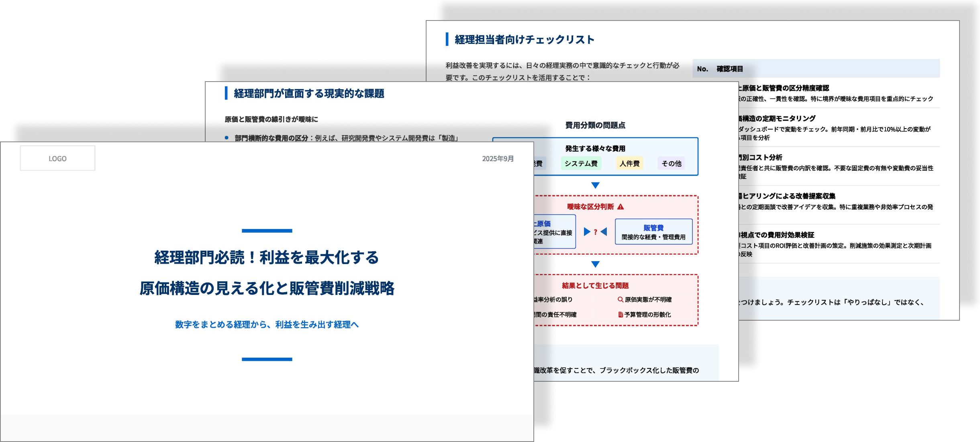Click the warning icon beside 曖昧な区分判断
This screenshot has width=980, height=442.
(621, 207)
